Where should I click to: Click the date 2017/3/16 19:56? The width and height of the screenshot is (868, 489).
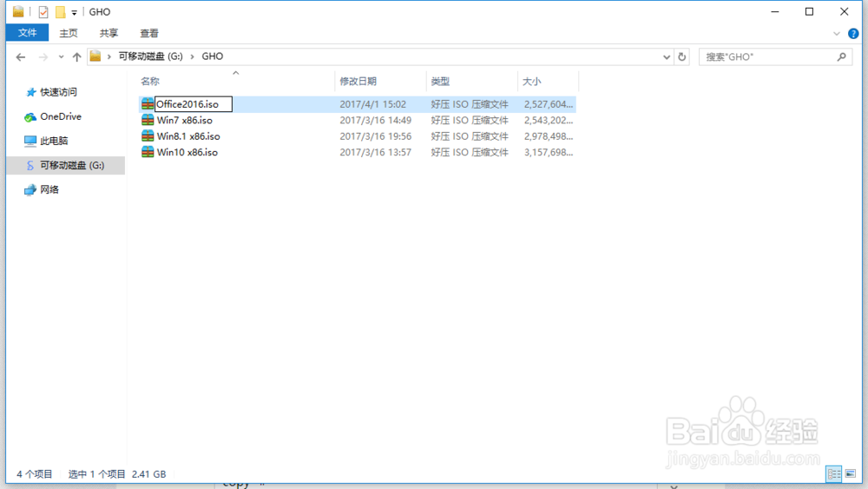tap(375, 136)
